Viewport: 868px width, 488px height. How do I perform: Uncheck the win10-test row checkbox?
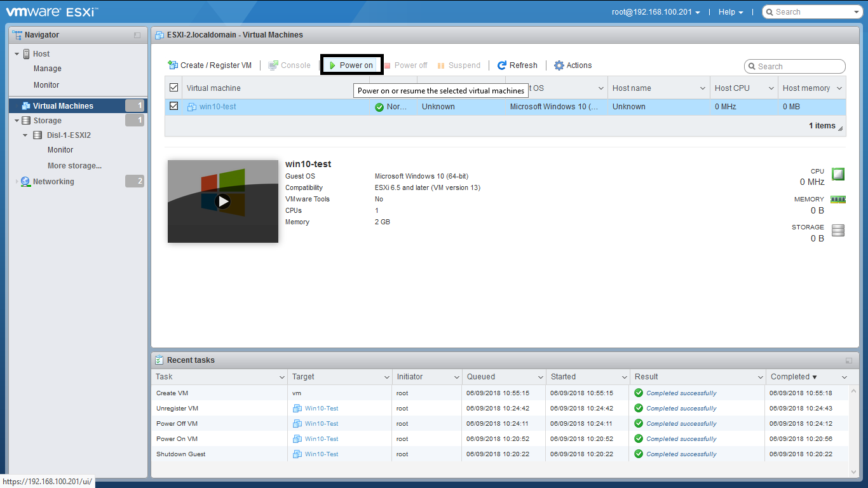click(173, 106)
